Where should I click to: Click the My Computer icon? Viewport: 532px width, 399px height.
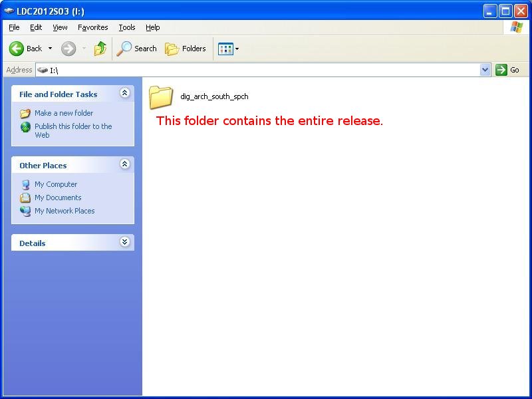tap(25, 185)
